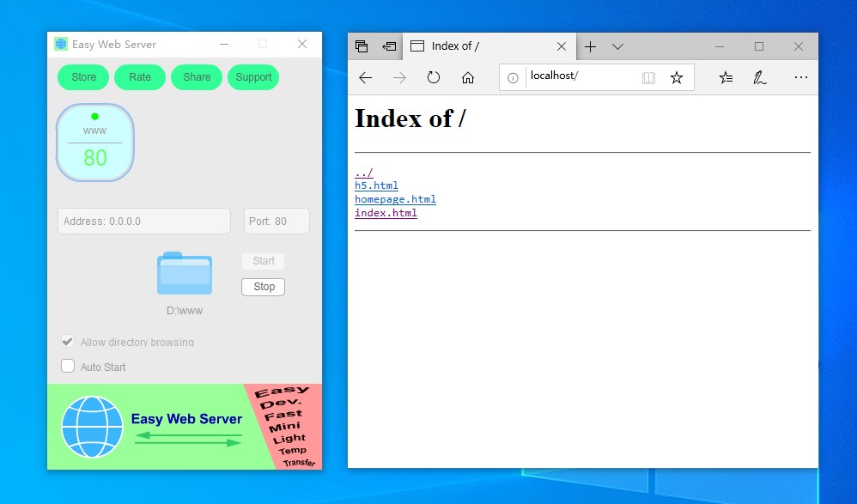Set these tabs aside in browser

[x=389, y=46]
